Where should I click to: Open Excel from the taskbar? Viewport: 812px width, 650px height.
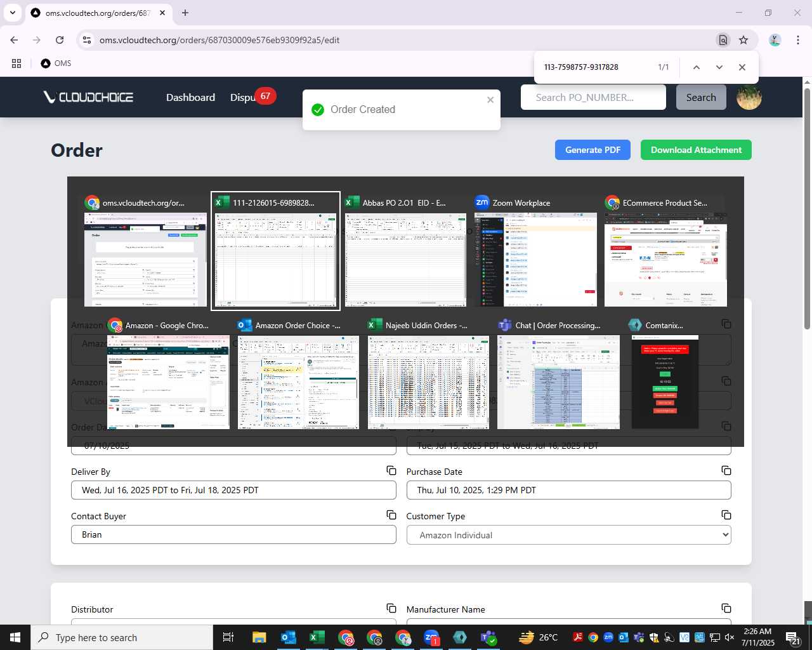point(317,637)
